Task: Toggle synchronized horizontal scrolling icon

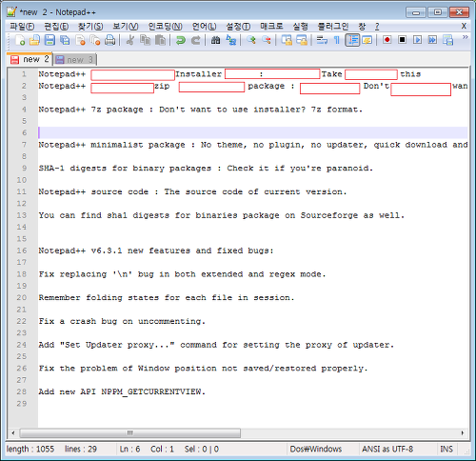Action: (302, 40)
